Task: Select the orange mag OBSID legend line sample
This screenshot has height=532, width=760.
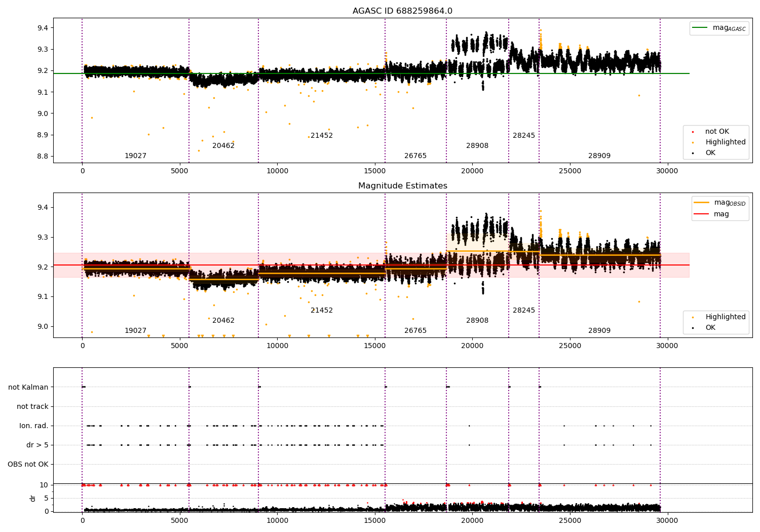Action: click(701, 203)
